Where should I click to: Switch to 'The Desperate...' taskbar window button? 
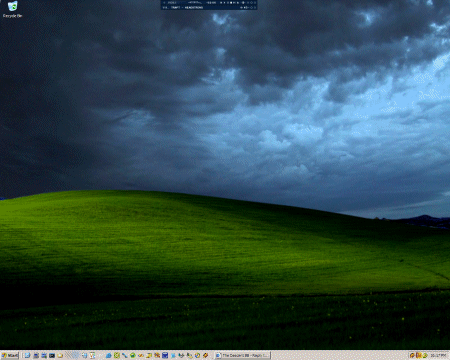242,356
